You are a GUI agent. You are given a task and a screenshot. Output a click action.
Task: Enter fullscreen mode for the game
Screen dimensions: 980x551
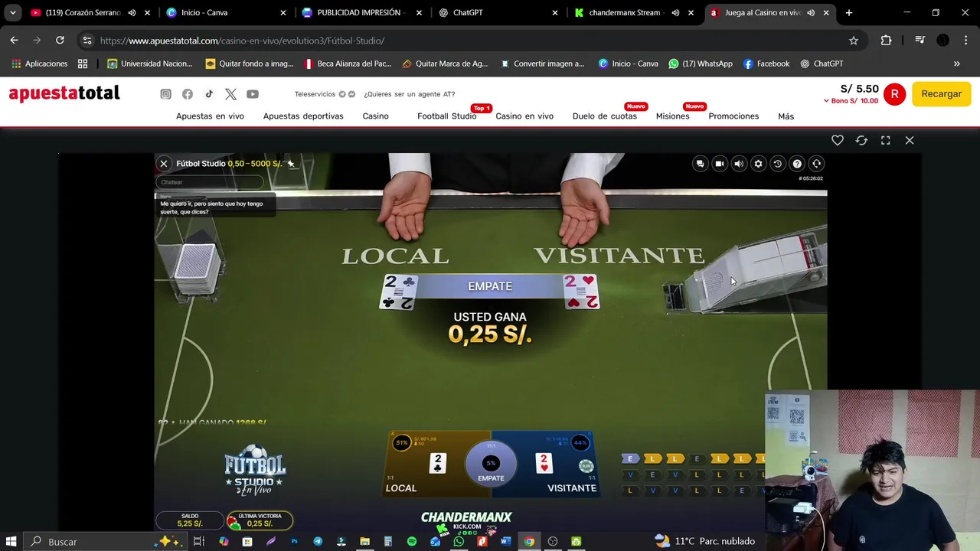pyautogui.click(x=885, y=140)
